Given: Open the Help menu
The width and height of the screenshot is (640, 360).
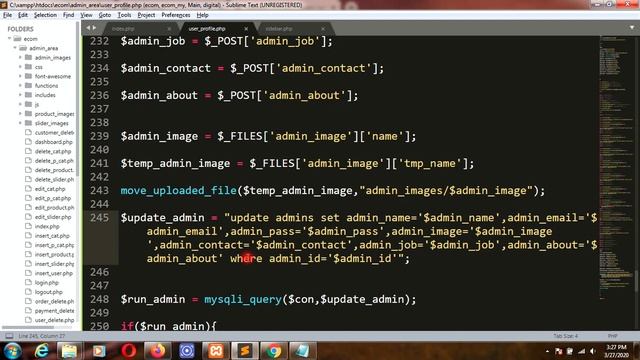Looking at the screenshot, I should point(202,15).
